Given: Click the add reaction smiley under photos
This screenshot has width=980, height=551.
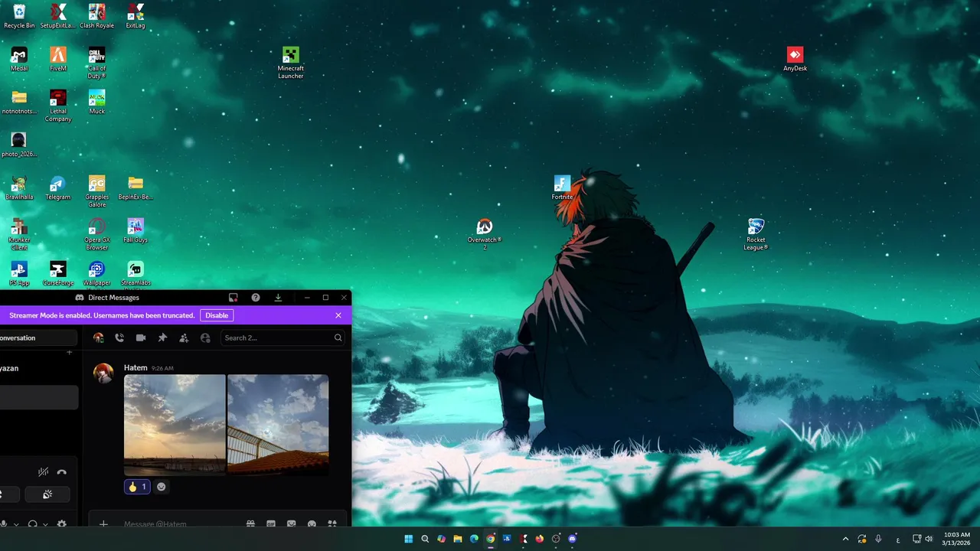Looking at the screenshot, I should (161, 487).
